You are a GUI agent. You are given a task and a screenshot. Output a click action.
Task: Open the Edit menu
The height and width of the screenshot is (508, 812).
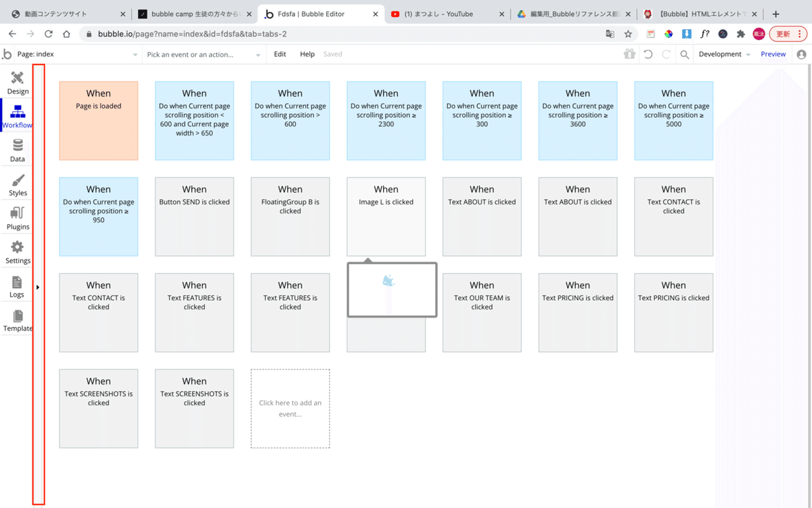[280, 54]
